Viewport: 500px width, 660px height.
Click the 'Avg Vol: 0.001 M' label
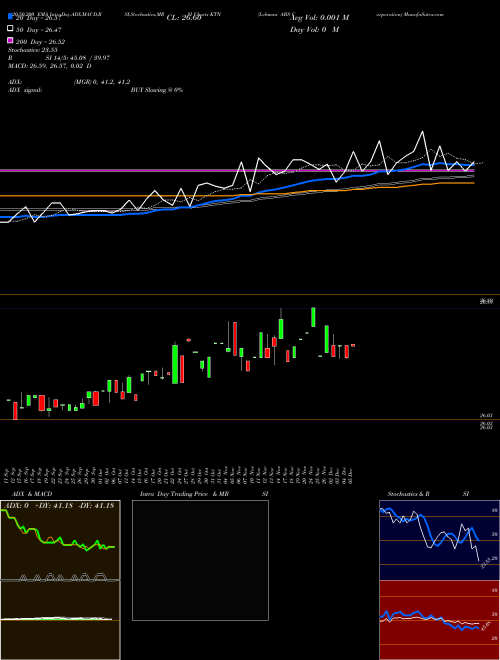click(x=319, y=18)
